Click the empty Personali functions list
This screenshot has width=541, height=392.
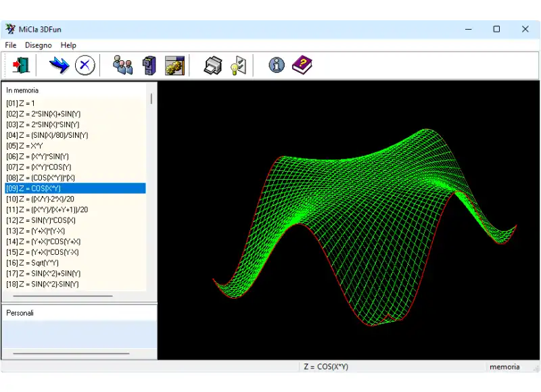point(79,334)
